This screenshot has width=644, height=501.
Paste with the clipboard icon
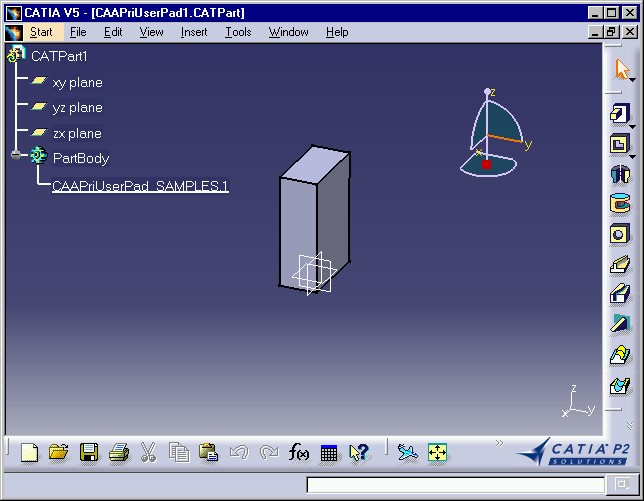[209, 453]
